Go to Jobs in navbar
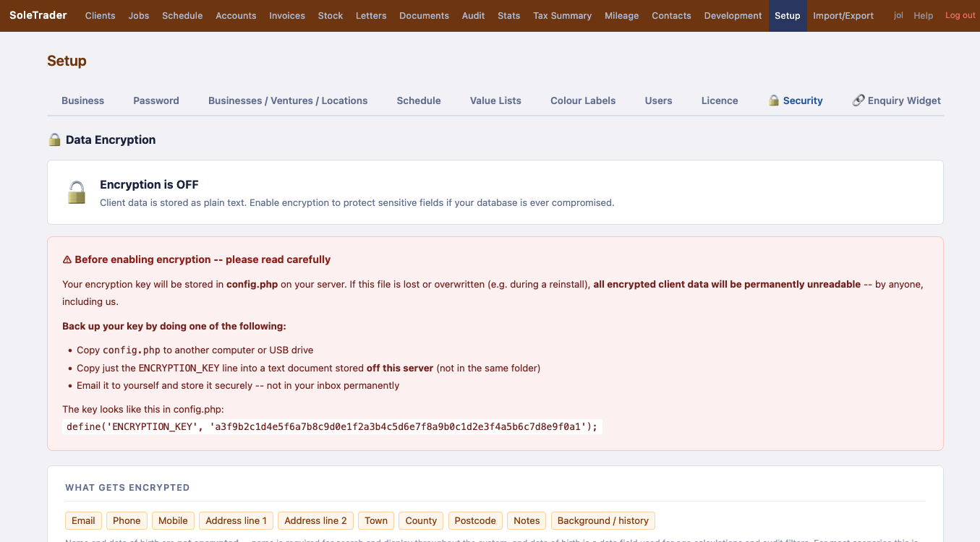This screenshot has width=980, height=542. [x=139, y=15]
